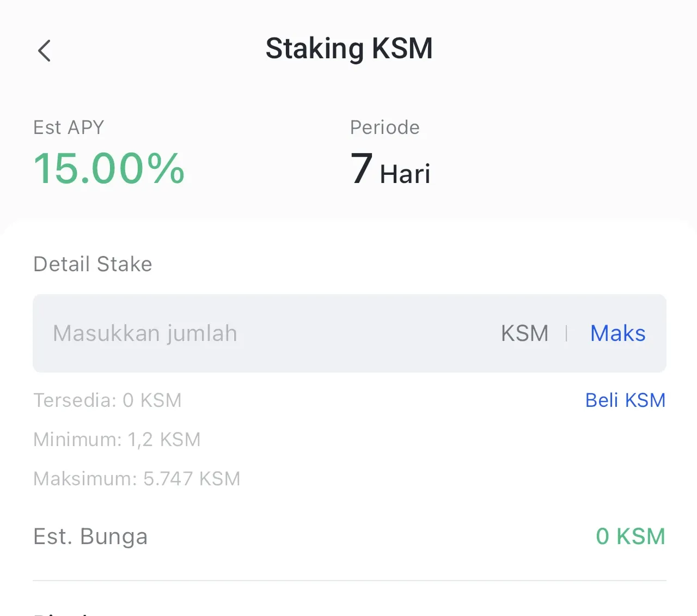Screen dimensions: 697x616
Task: Click the KSM currency label beside Maks
Action: pos(524,333)
